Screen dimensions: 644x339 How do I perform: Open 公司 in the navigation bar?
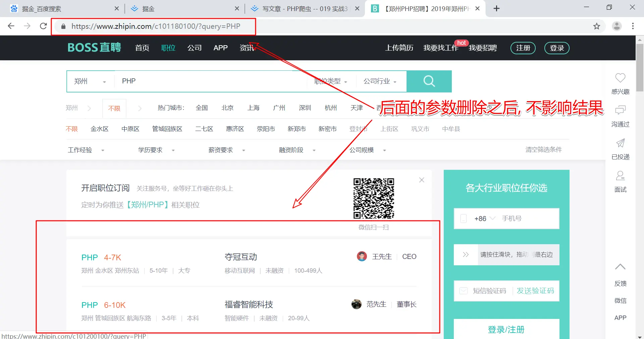[195, 48]
